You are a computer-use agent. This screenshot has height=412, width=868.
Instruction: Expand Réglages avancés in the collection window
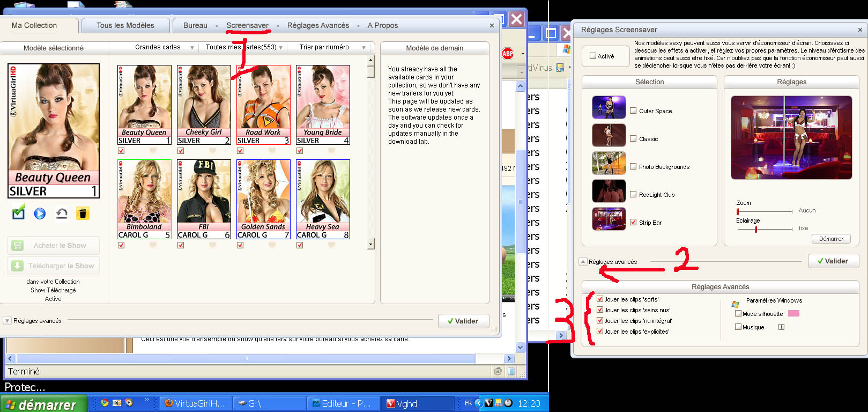click(8, 321)
